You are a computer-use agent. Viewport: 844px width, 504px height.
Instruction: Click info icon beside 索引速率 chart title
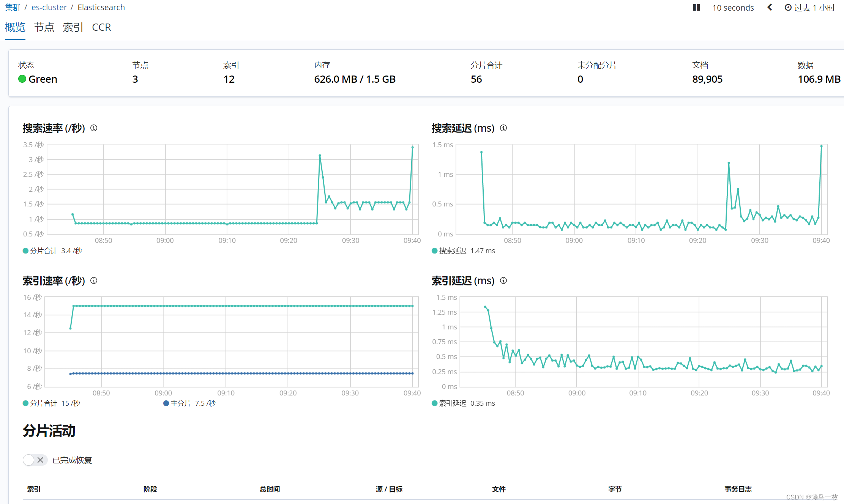[94, 281]
